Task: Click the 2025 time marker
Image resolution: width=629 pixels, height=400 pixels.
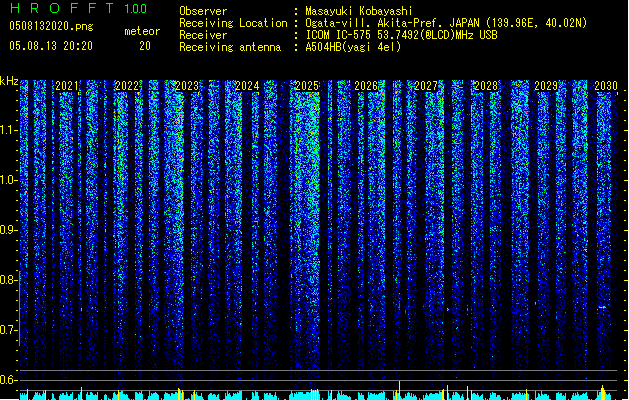Action: point(307,86)
